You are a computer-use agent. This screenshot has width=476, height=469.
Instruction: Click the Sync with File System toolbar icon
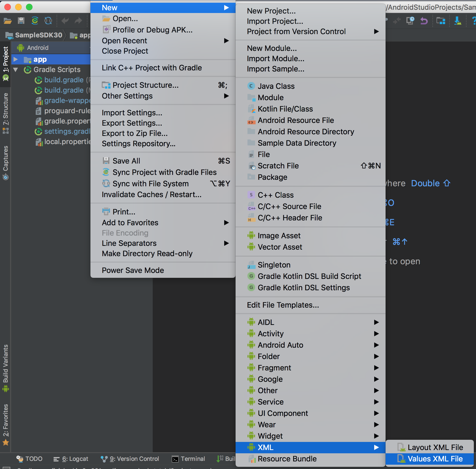click(x=48, y=21)
